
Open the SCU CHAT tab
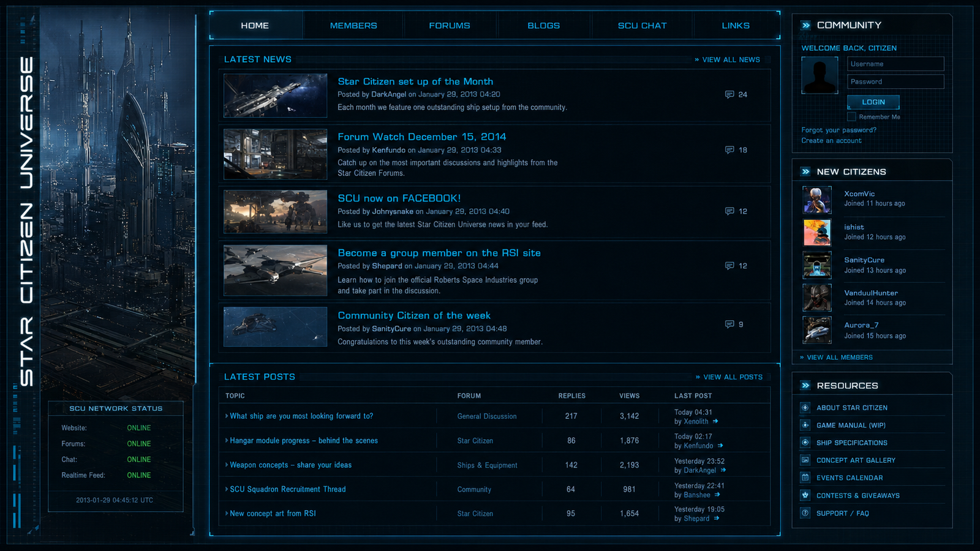(x=642, y=25)
